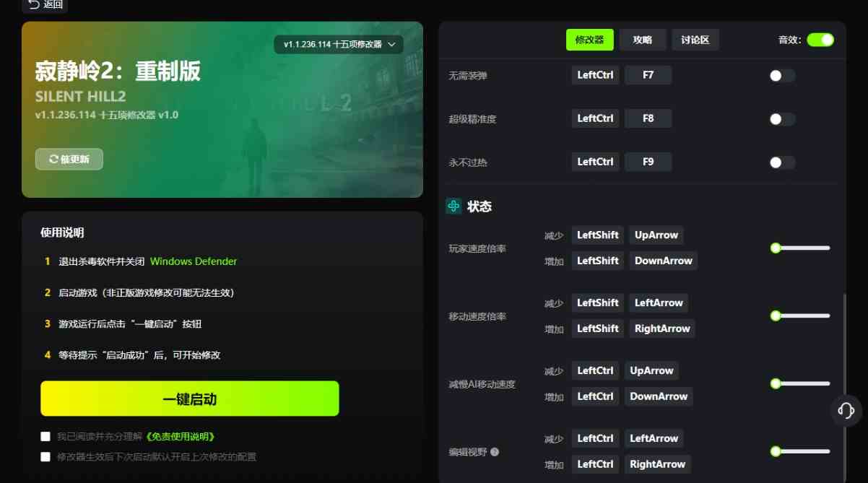Click the F9 hotkey for 永不过热

[x=648, y=162]
